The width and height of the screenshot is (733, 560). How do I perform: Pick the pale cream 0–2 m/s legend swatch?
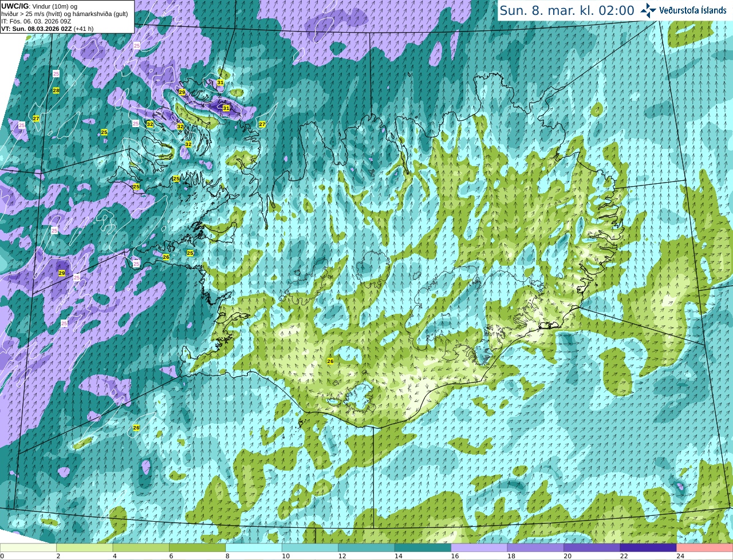click(28, 548)
